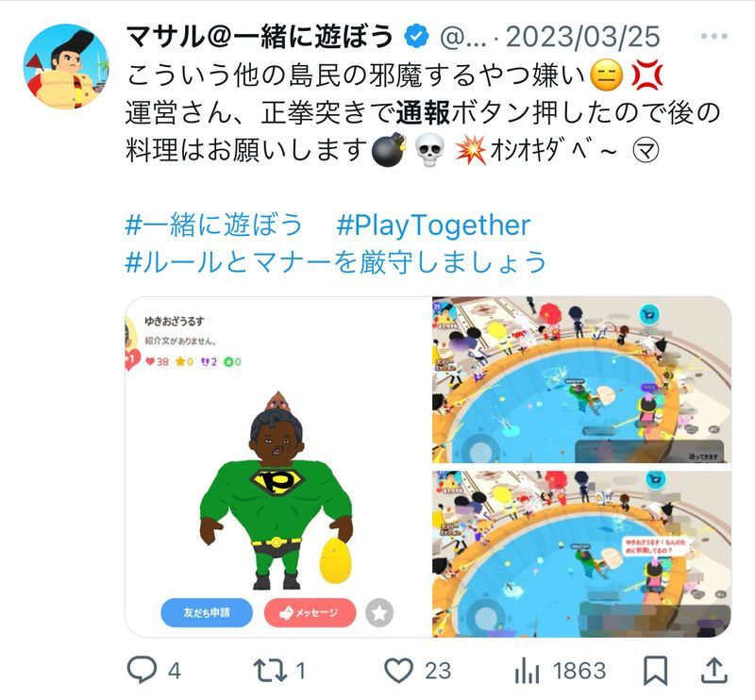Open the lower right pool screenshot
This screenshot has width=755, height=700.
(x=582, y=554)
